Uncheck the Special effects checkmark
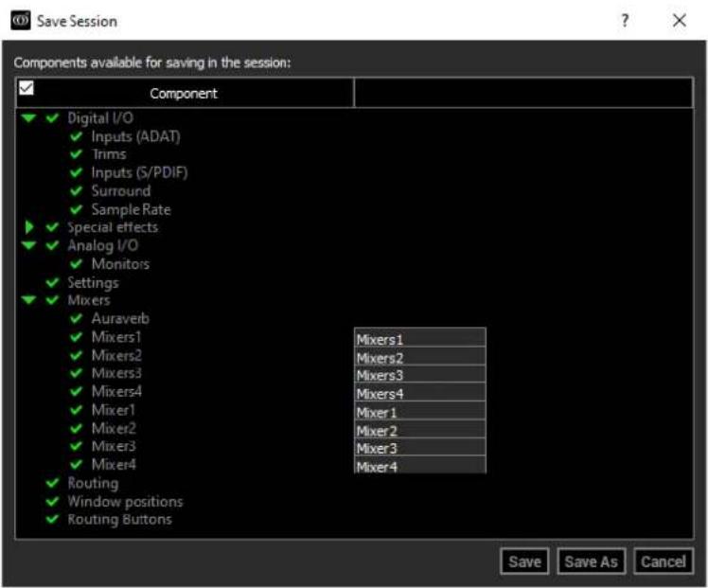708x588 pixels. pos(52,227)
